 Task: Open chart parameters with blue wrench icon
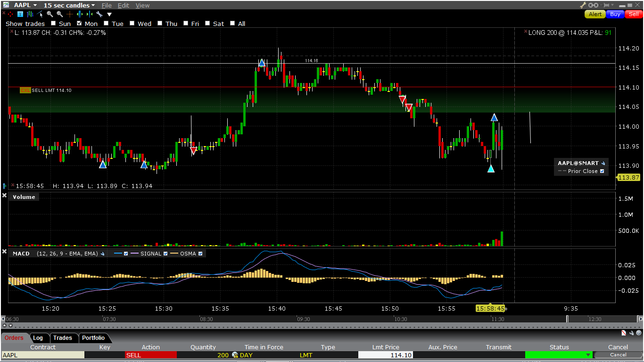click(99, 14)
